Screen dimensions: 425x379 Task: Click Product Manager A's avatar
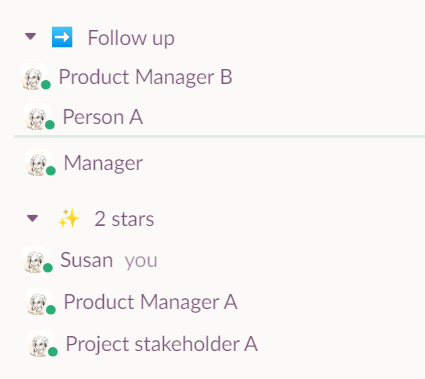38,302
